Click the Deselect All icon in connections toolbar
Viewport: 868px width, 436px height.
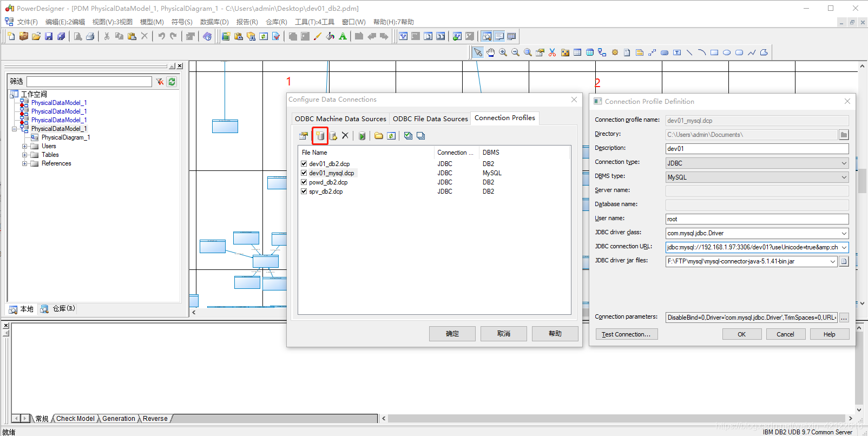pyautogui.click(x=420, y=136)
